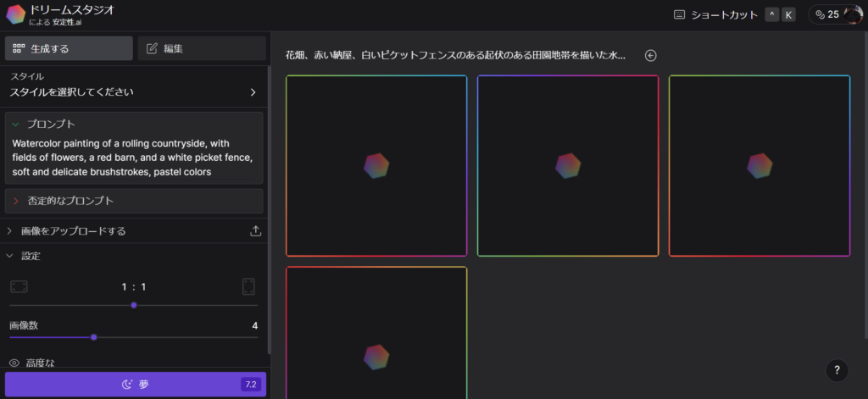
Task: Toggle the 高度な eye icon
Action: tap(14, 363)
